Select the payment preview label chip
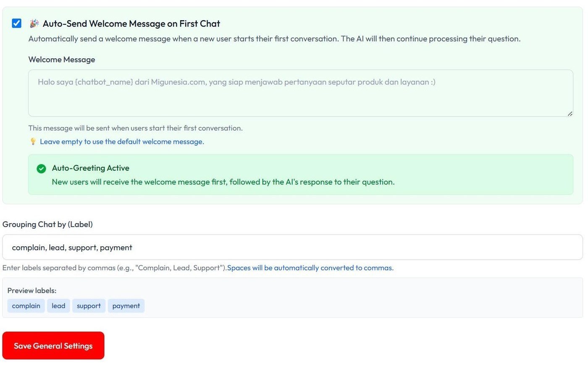588x368 pixels. 126,306
